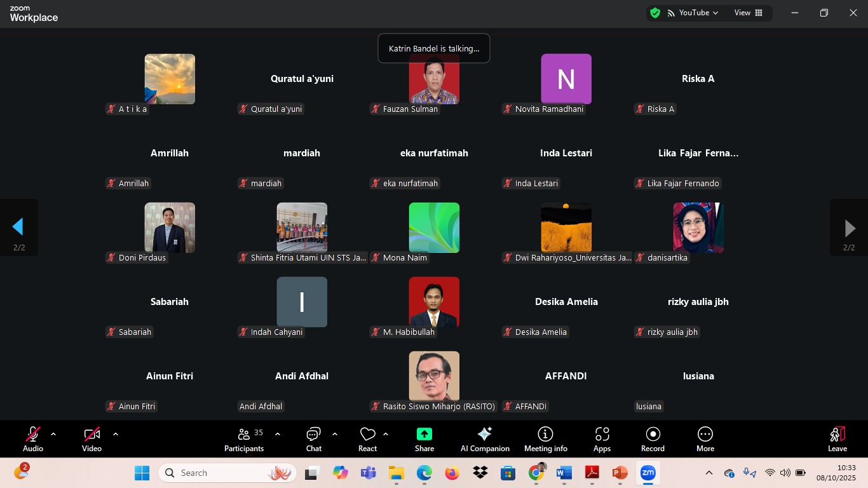The image size is (868, 488).
Task: Unmute microphone via Audio button
Action: pyautogui.click(x=33, y=440)
